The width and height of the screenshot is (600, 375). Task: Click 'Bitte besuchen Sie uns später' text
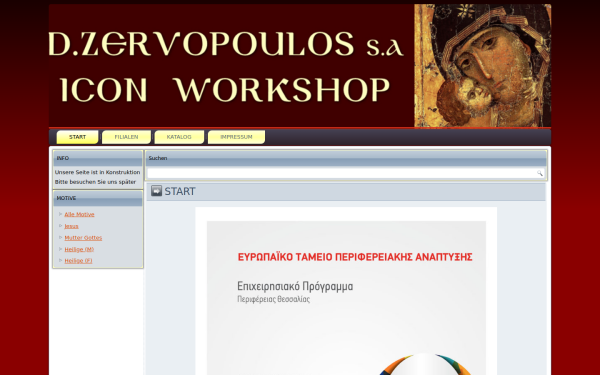[x=95, y=182]
